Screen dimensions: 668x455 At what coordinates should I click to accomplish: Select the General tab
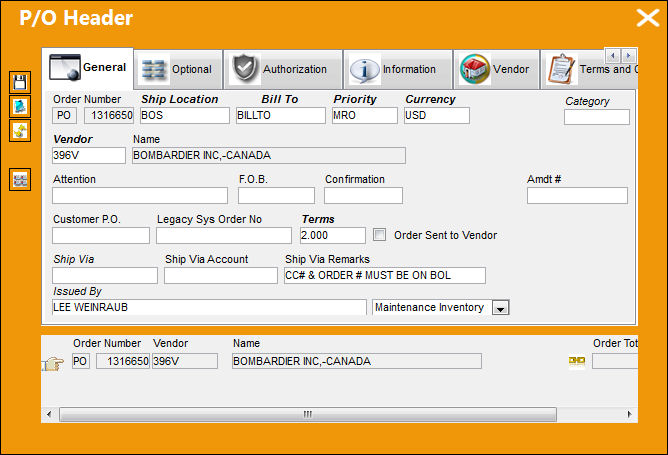(x=88, y=68)
